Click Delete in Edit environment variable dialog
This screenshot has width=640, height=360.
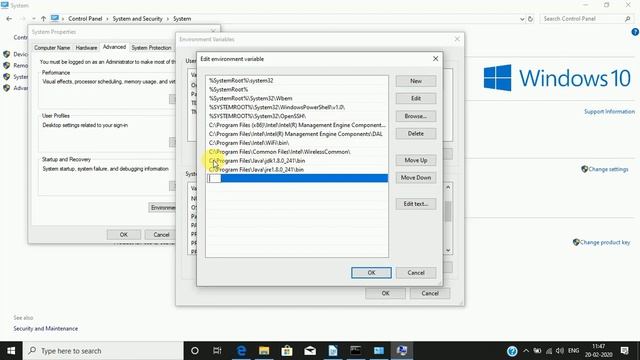416,133
